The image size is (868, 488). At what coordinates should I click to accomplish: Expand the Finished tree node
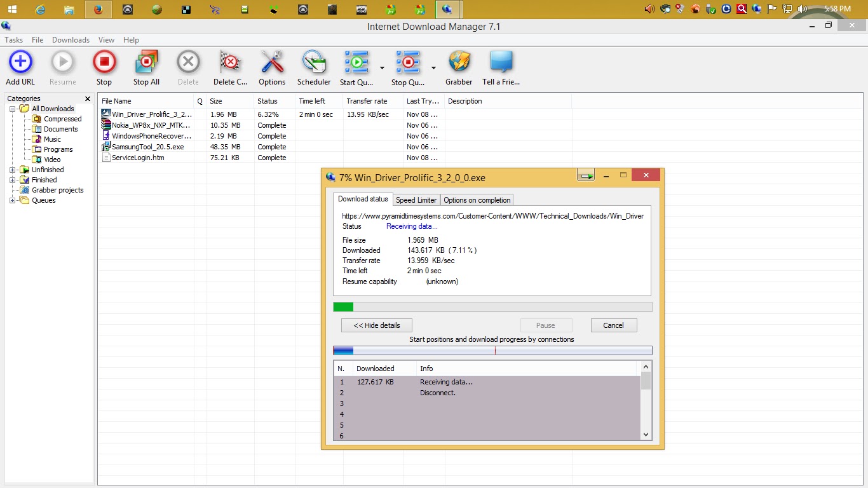click(13, 180)
